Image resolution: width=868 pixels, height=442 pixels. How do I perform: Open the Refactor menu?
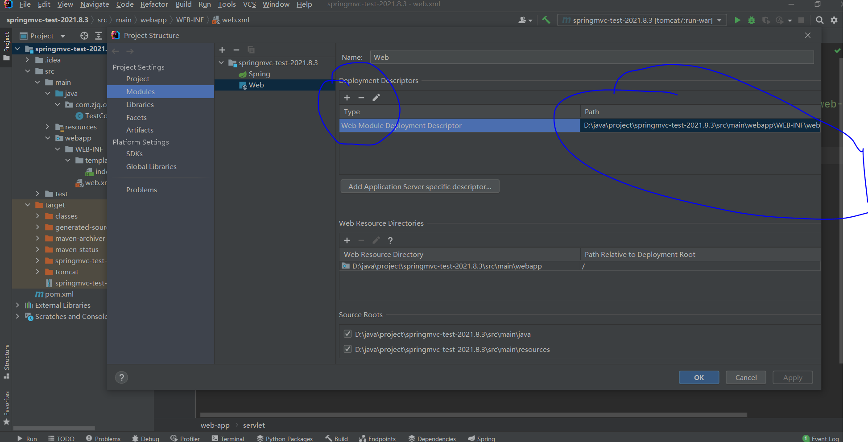pyautogui.click(x=154, y=4)
